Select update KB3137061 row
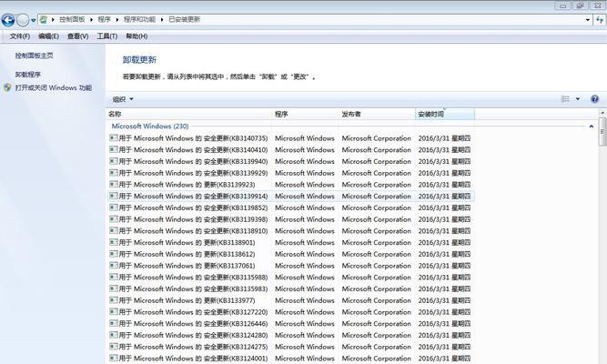The height and width of the screenshot is (364, 607). point(290,266)
